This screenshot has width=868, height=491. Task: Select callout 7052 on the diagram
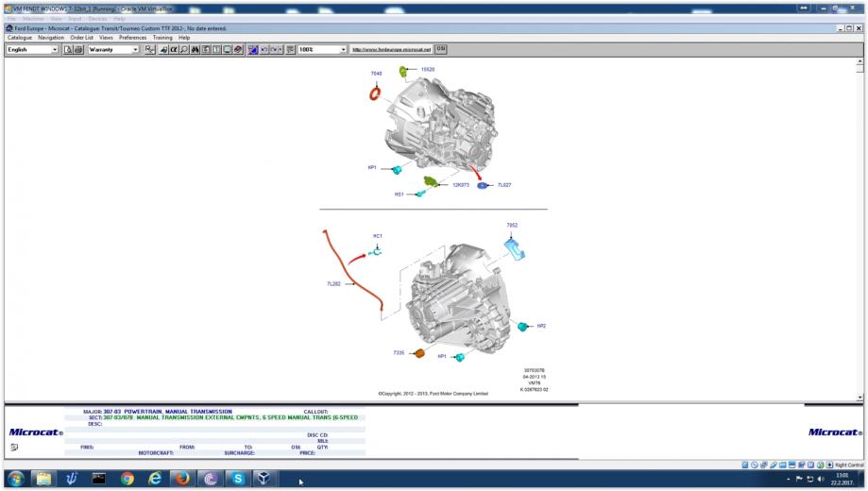(x=512, y=226)
